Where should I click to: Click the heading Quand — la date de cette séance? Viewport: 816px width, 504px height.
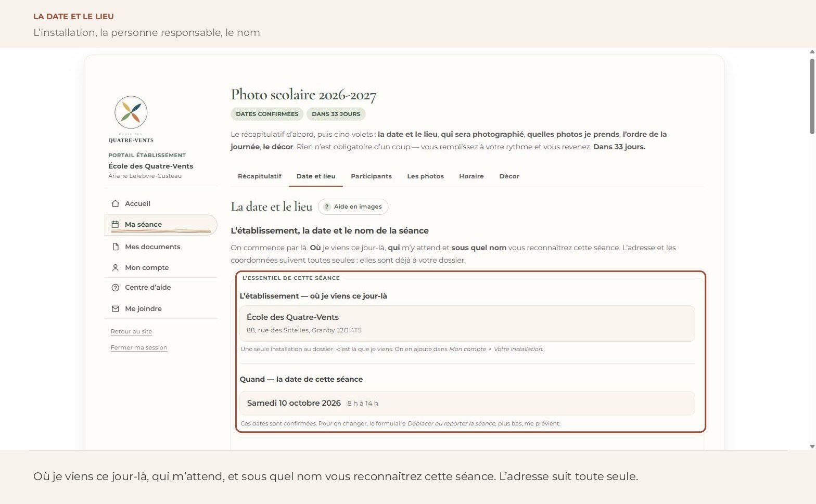(x=301, y=380)
